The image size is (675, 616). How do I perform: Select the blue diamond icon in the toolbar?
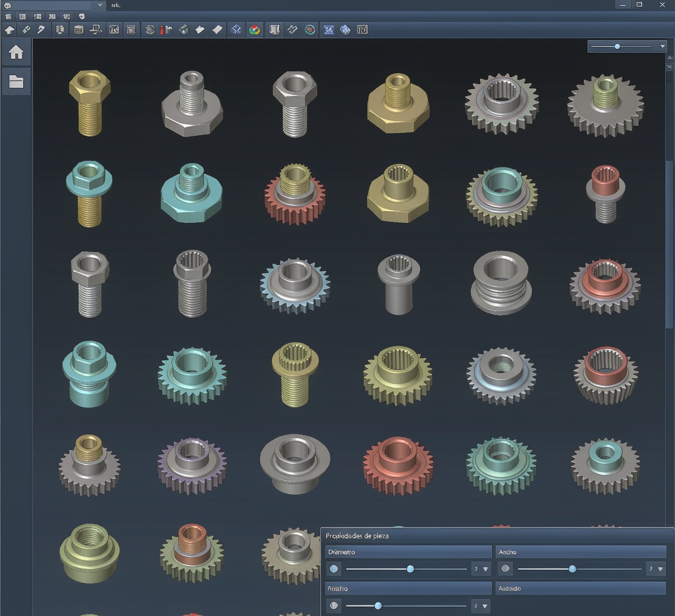236,30
